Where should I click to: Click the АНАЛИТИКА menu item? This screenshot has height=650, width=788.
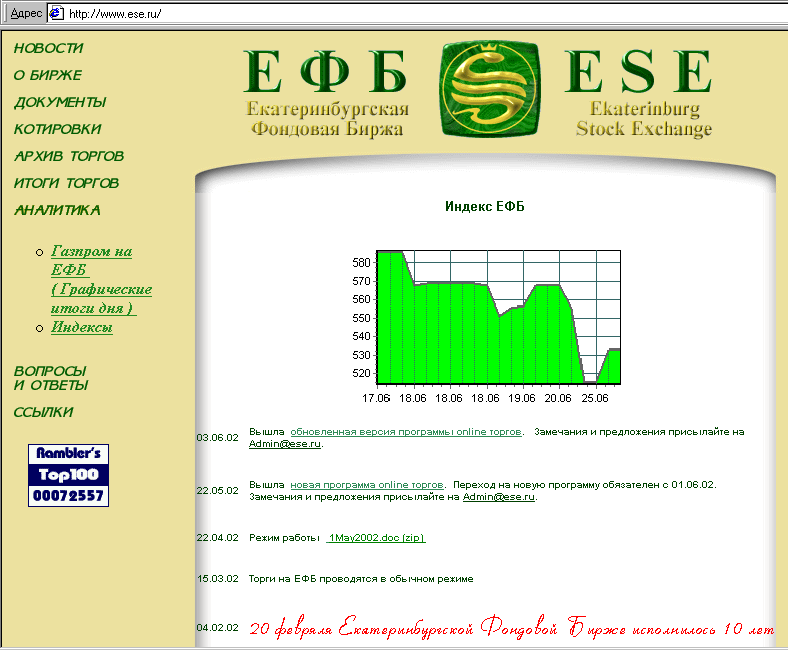click(x=57, y=210)
